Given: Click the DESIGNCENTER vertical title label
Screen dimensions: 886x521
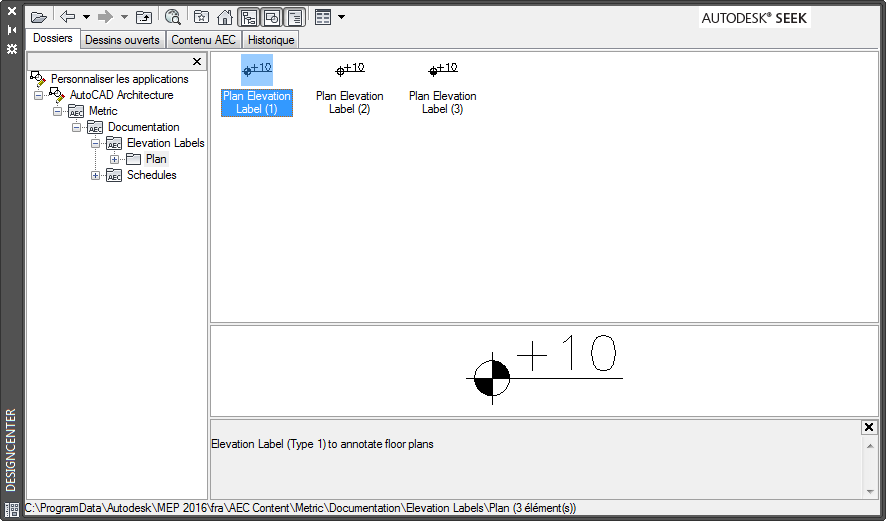Looking at the screenshot, I should [x=11, y=450].
